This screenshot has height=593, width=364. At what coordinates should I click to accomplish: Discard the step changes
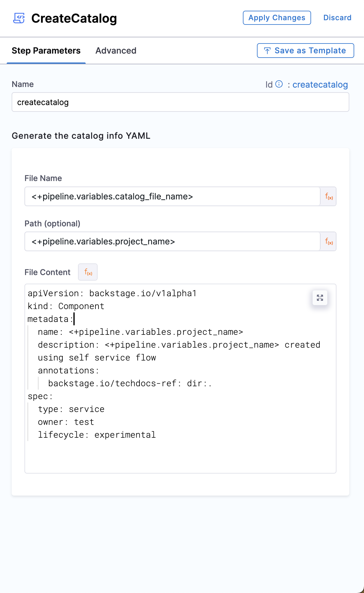click(337, 18)
